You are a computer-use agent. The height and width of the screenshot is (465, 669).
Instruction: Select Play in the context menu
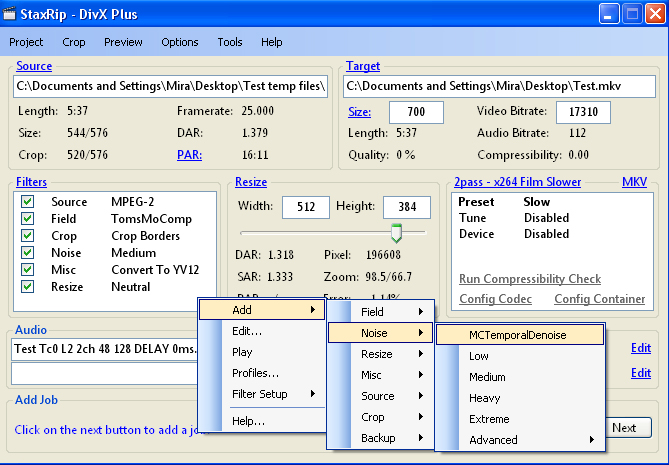point(262,352)
